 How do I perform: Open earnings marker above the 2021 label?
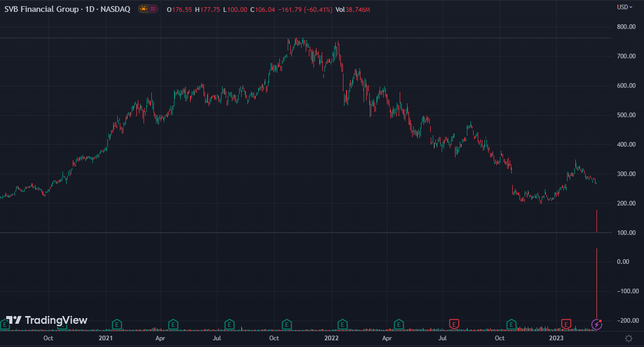coord(117,324)
